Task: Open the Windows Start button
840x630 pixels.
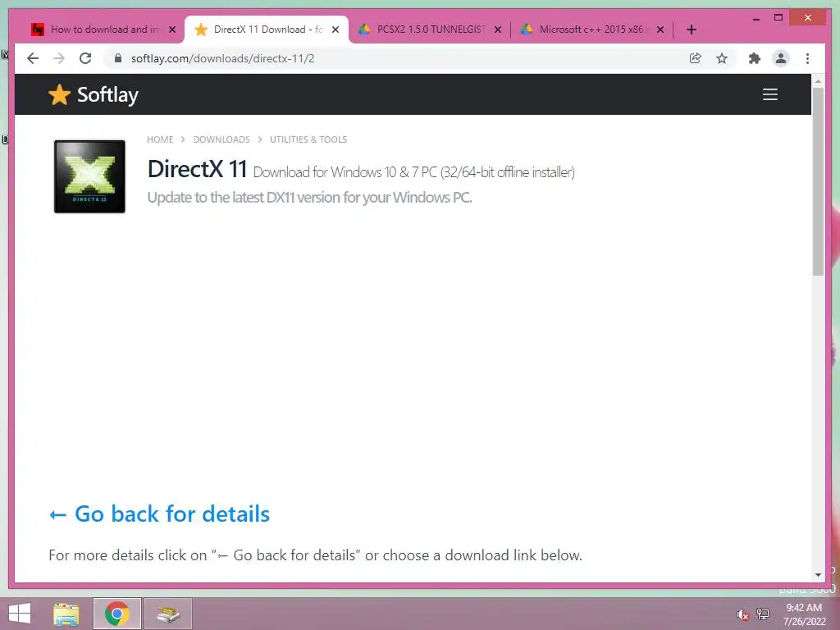Action: point(20,614)
